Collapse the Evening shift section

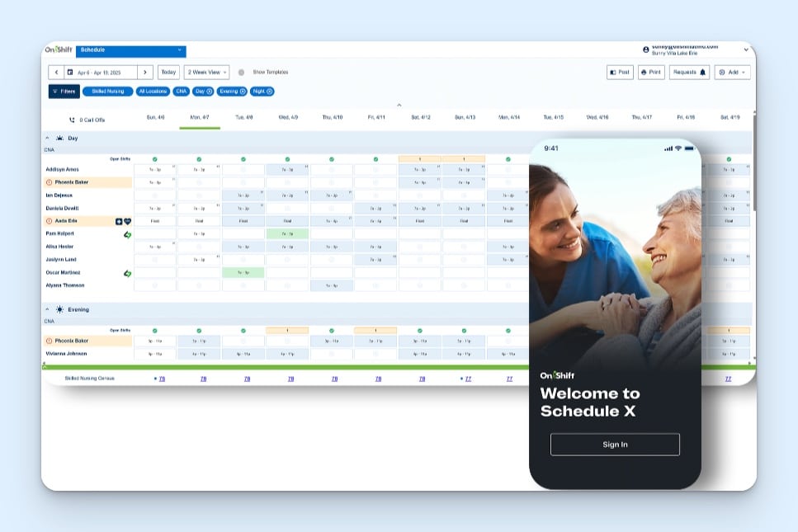[47, 309]
